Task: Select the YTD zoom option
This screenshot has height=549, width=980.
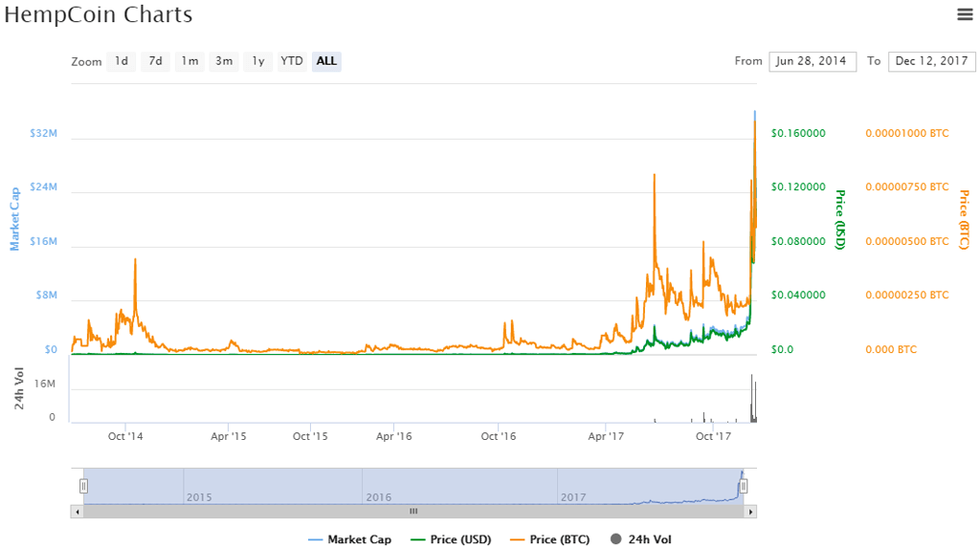Action: (292, 61)
